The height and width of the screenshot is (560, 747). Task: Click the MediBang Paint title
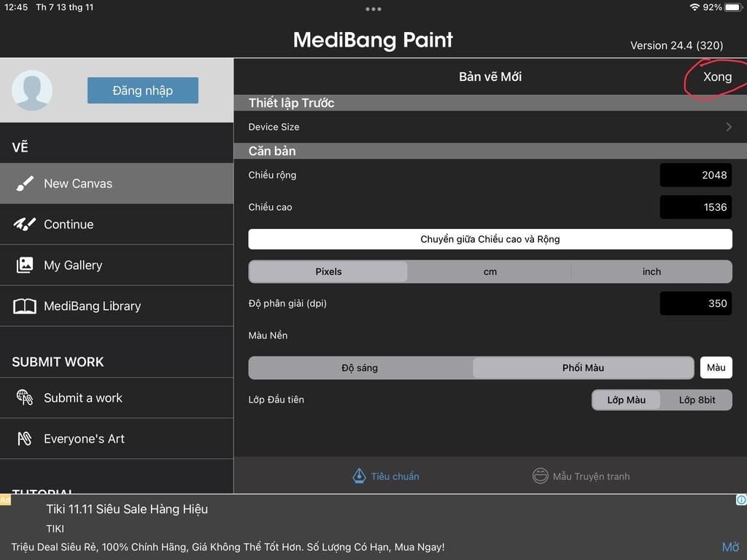pos(373,40)
